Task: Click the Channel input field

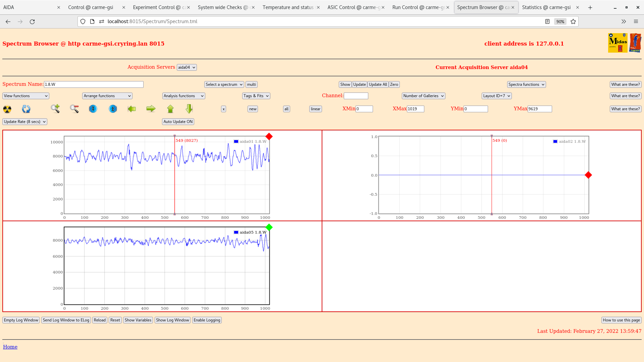Action: coord(356,96)
